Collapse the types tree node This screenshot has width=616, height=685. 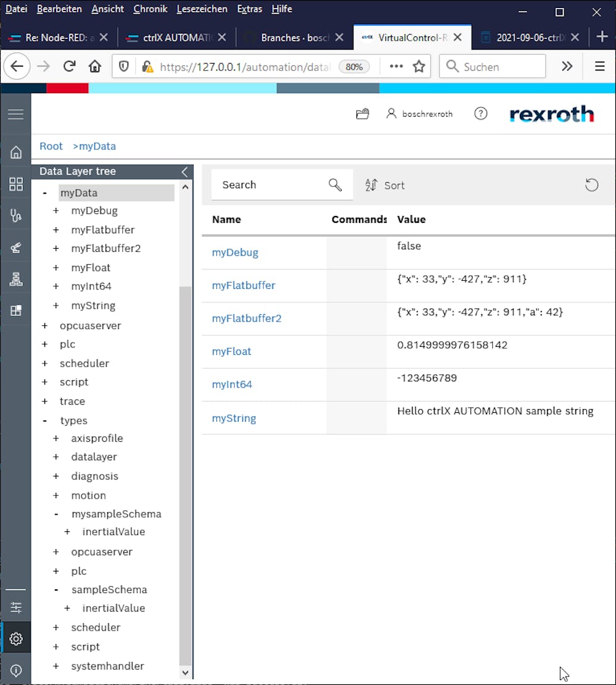click(45, 421)
